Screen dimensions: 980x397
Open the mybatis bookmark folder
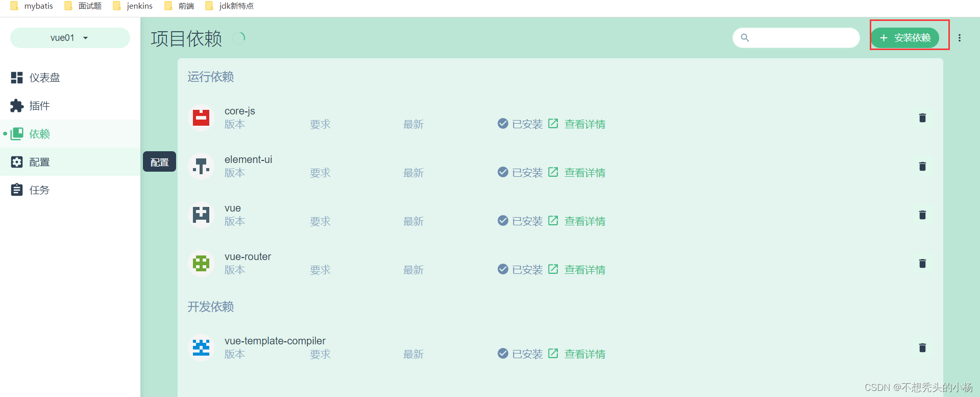click(32, 6)
